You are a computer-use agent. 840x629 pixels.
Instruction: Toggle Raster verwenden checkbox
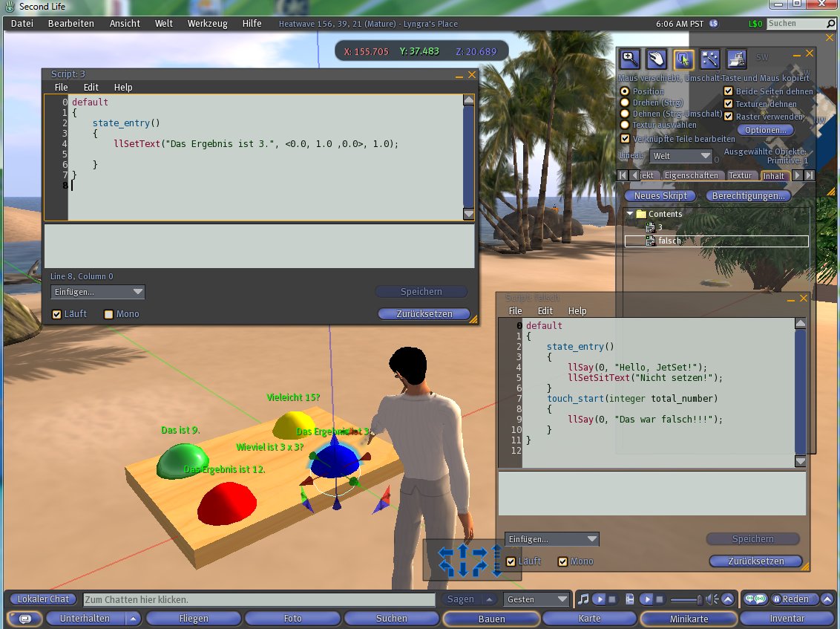(728, 116)
